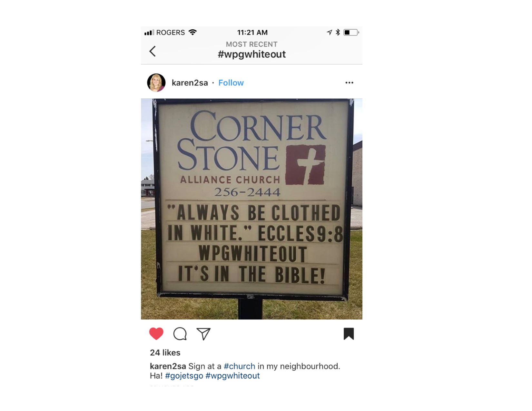Open comments with the speech bubble icon
532x411 pixels.
point(180,334)
